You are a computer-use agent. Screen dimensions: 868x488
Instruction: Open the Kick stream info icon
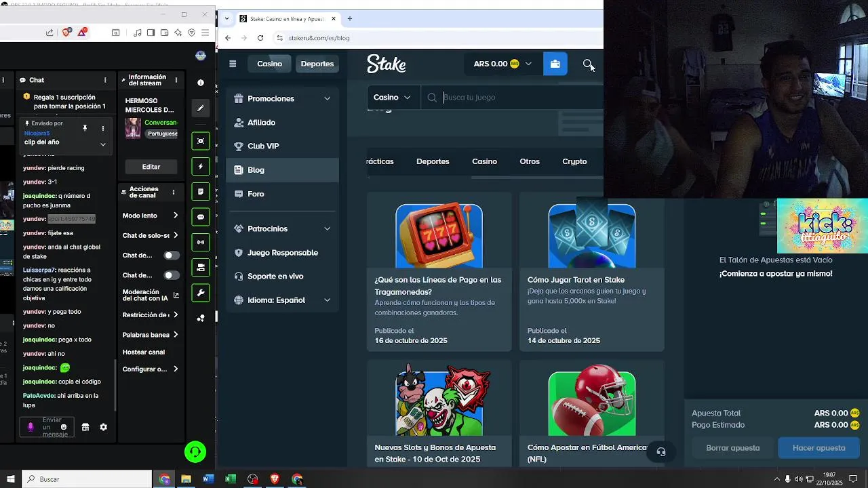click(201, 83)
